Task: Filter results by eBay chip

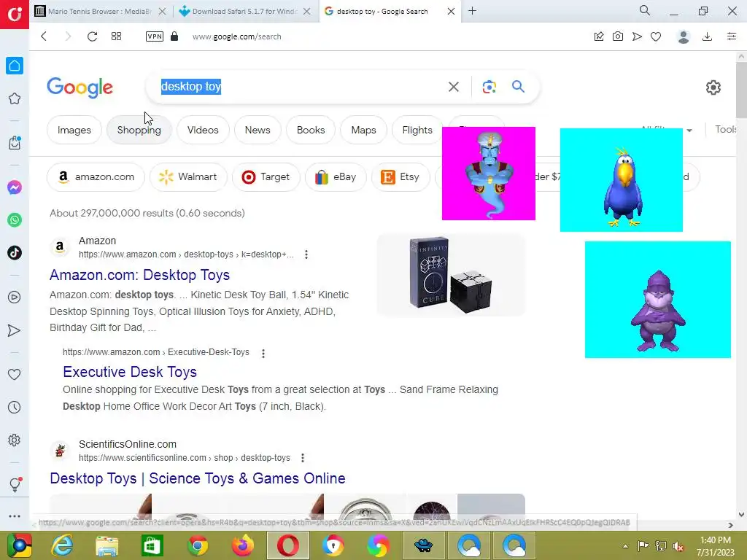Action: coord(336,177)
